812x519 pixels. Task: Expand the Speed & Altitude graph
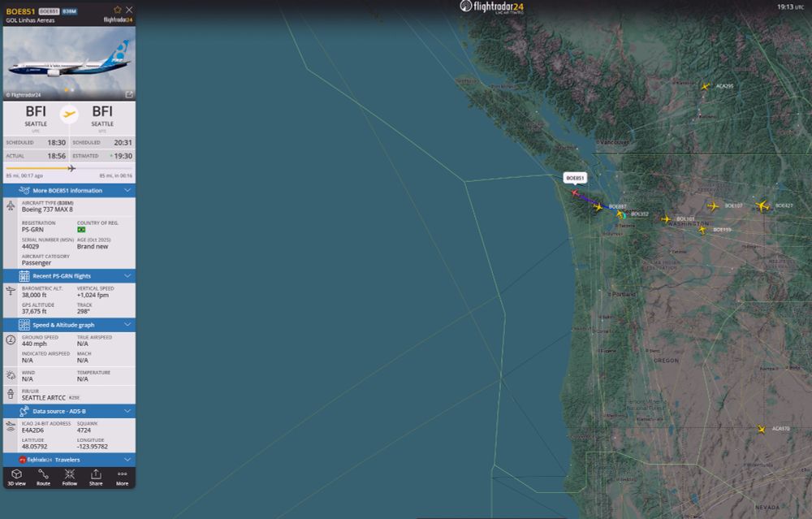[69, 325]
